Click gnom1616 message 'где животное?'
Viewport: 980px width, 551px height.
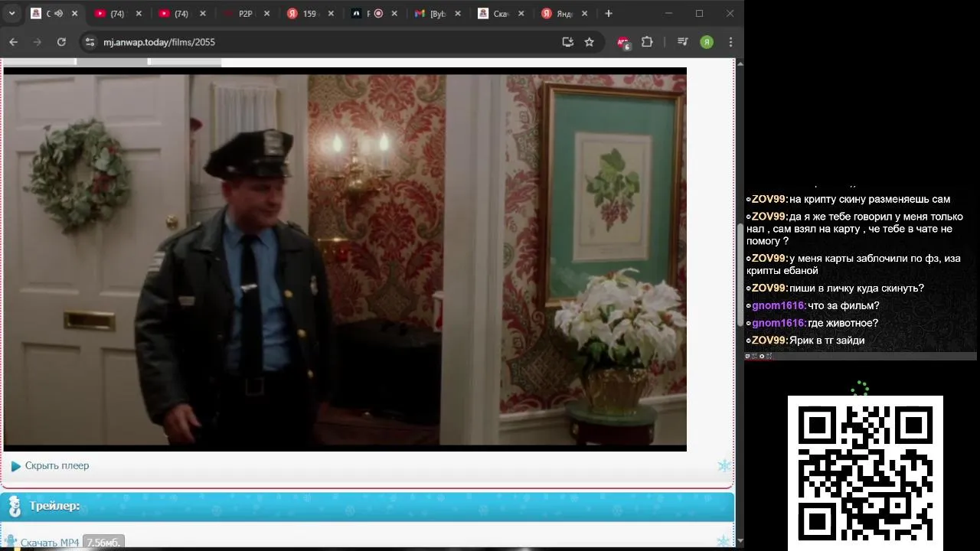[843, 323]
